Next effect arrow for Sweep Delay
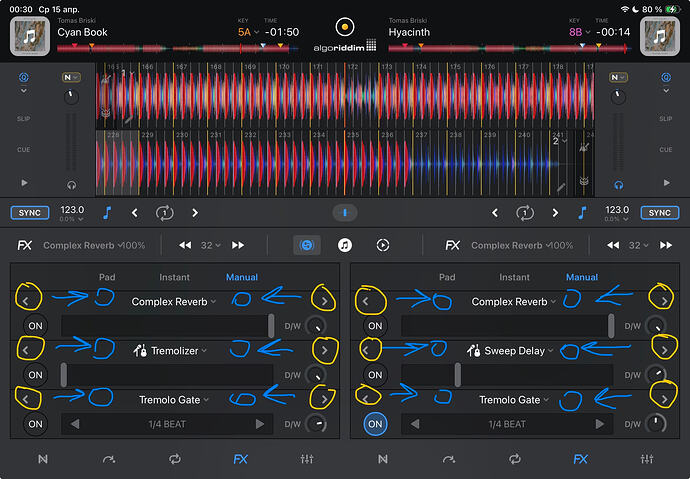 click(664, 351)
